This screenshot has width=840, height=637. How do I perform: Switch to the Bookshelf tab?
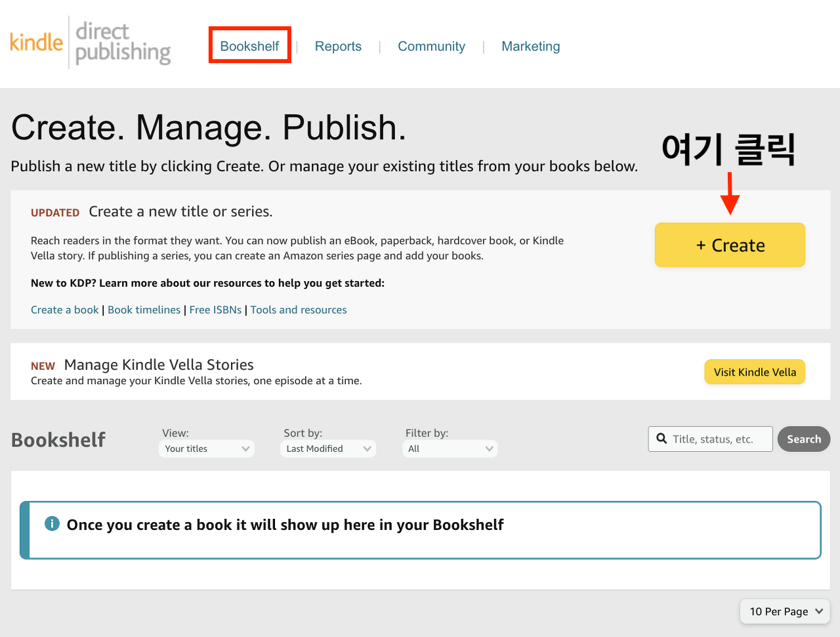(x=249, y=46)
